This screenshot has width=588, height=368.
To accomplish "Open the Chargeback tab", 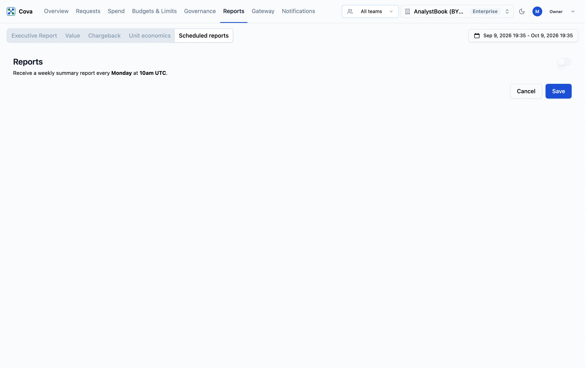I will pos(104,36).
